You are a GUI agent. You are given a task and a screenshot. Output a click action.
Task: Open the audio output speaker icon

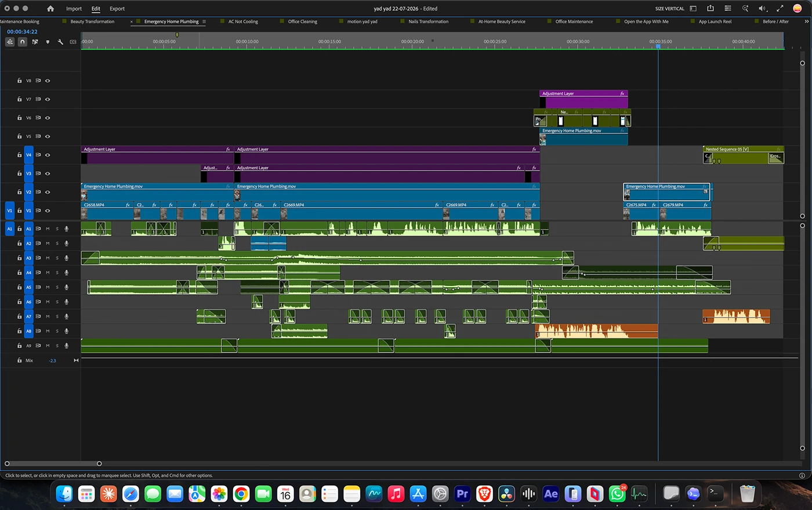coord(763,9)
